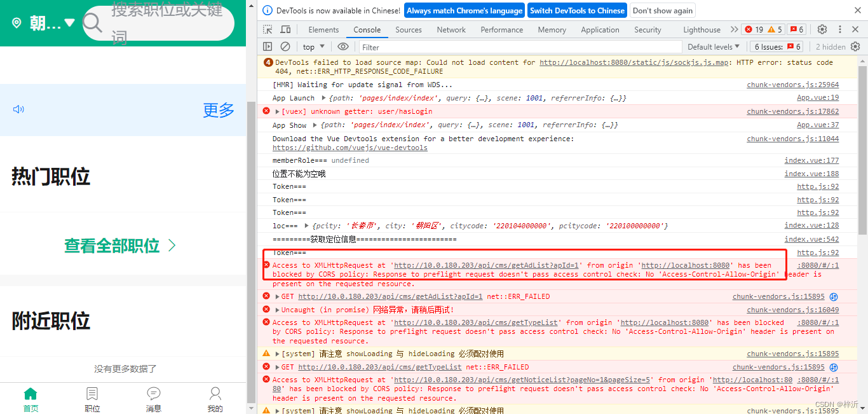Click the console Filter input field
Viewport: 868px width, 414px height.
coord(520,47)
